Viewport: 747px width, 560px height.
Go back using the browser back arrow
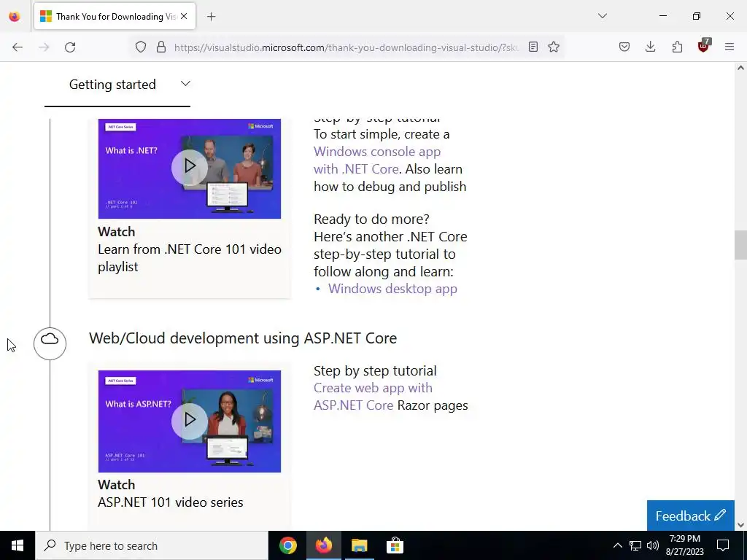18,47
